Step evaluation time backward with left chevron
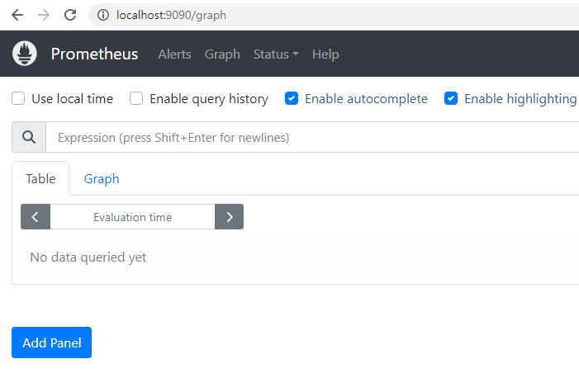The image size is (579, 392). point(36,217)
